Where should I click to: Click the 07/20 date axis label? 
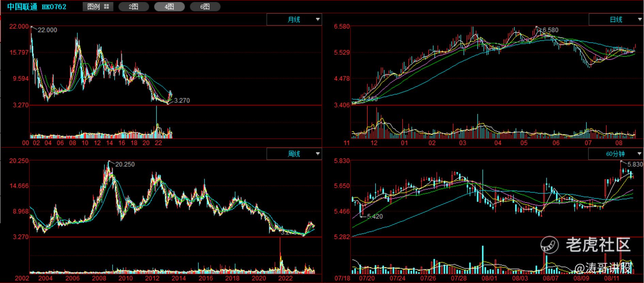point(367,278)
